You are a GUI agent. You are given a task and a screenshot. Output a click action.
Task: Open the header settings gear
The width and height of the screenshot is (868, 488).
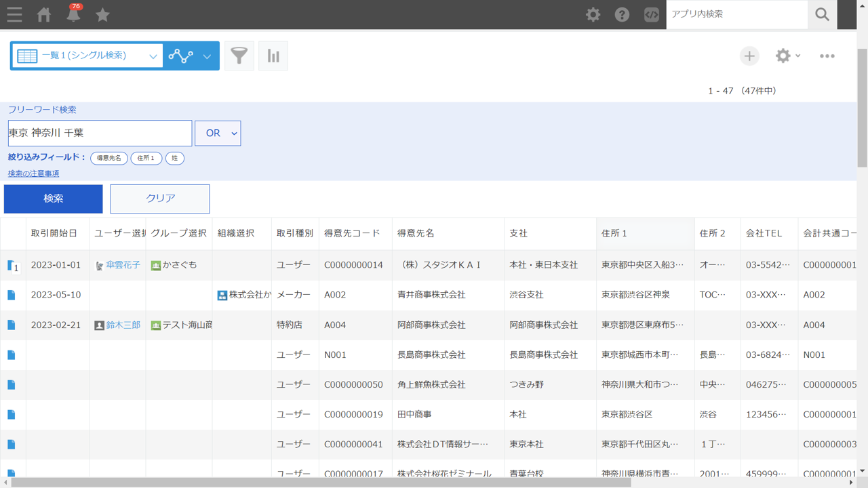(x=593, y=14)
